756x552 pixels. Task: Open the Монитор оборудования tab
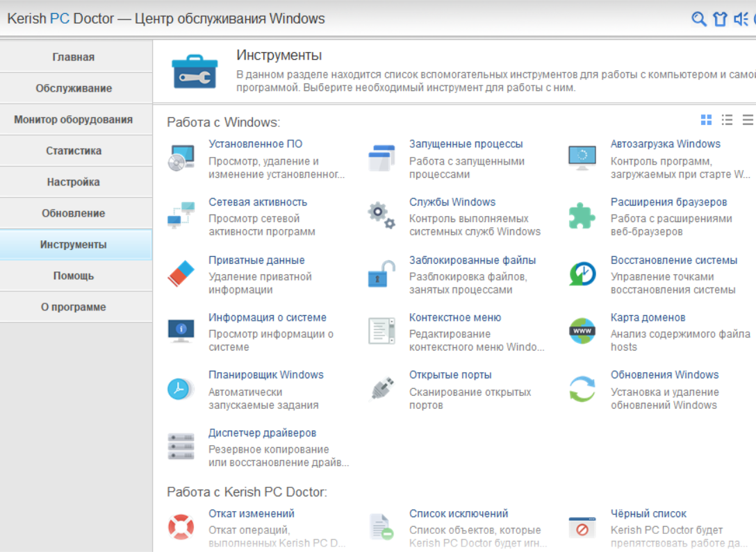pos(74,119)
